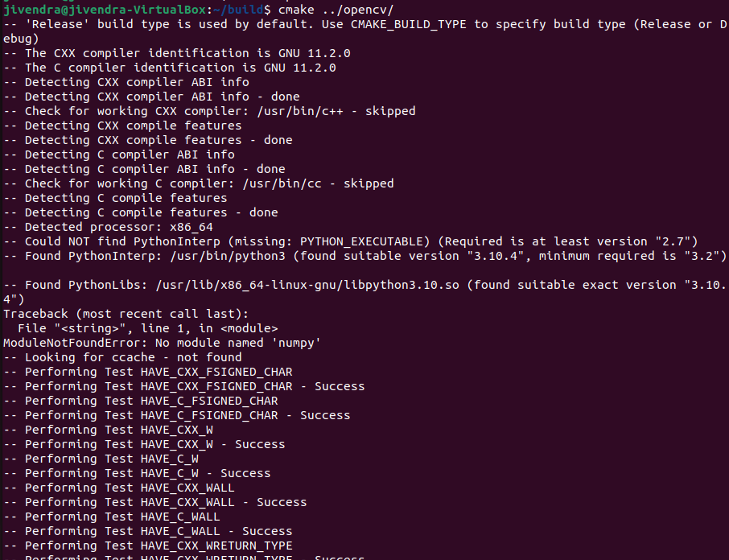Click HAVE_C_WALL Success line
The image size is (729, 560).
148,531
